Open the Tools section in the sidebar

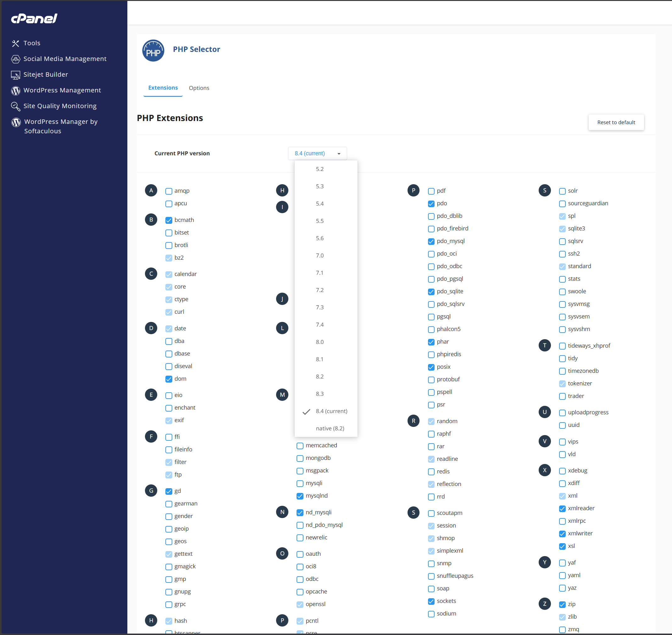pyautogui.click(x=32, y=43)
